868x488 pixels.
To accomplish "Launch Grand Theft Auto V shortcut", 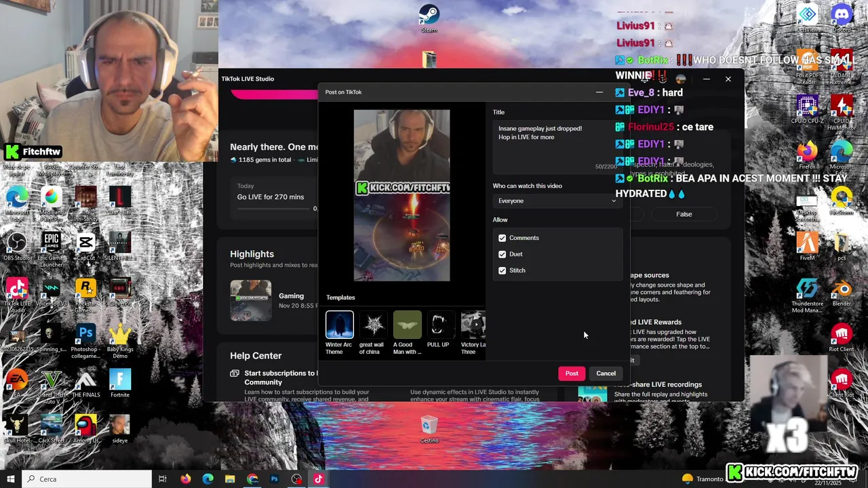I will coord(52,386).
